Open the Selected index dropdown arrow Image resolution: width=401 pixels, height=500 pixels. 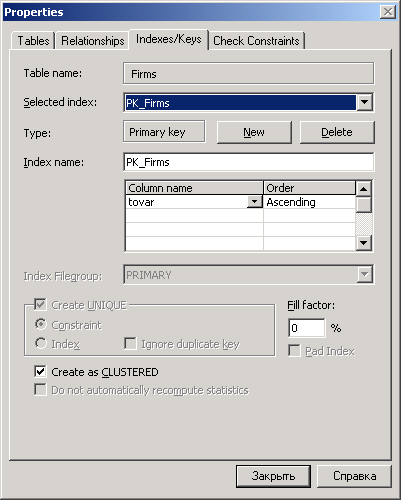(x=364, y=102)
